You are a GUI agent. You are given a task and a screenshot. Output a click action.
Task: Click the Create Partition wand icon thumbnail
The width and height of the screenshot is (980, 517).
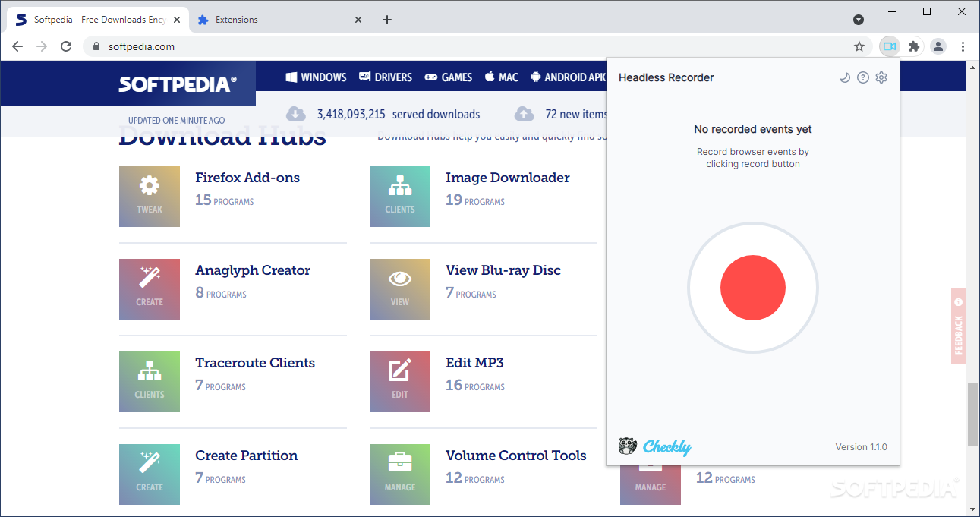[x=150, y=474]
